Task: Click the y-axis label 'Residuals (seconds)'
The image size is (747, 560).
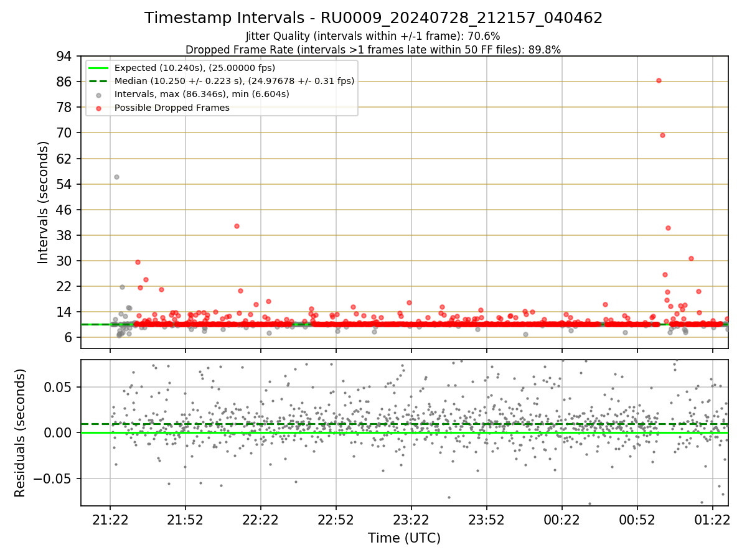Action: [x=20, y=433]
